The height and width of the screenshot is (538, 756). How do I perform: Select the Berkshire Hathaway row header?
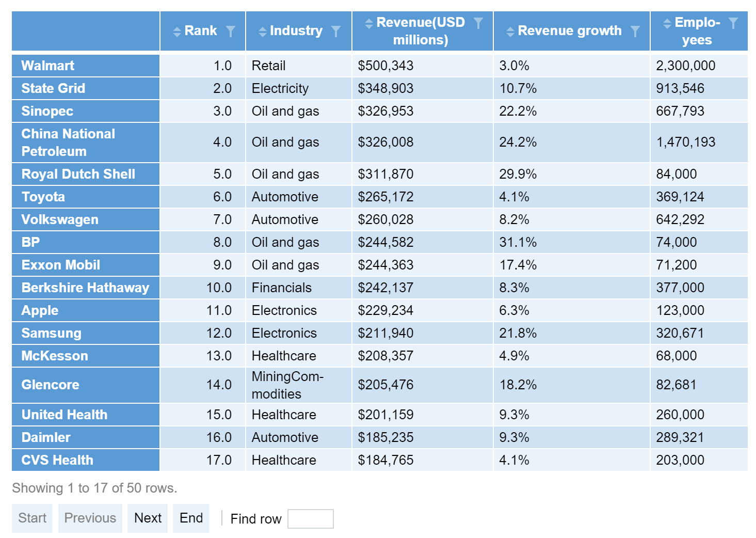(x=86, y=288)
